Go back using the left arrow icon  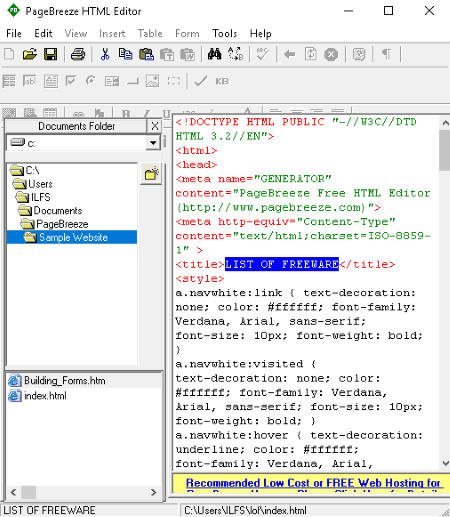click(290, 54)
